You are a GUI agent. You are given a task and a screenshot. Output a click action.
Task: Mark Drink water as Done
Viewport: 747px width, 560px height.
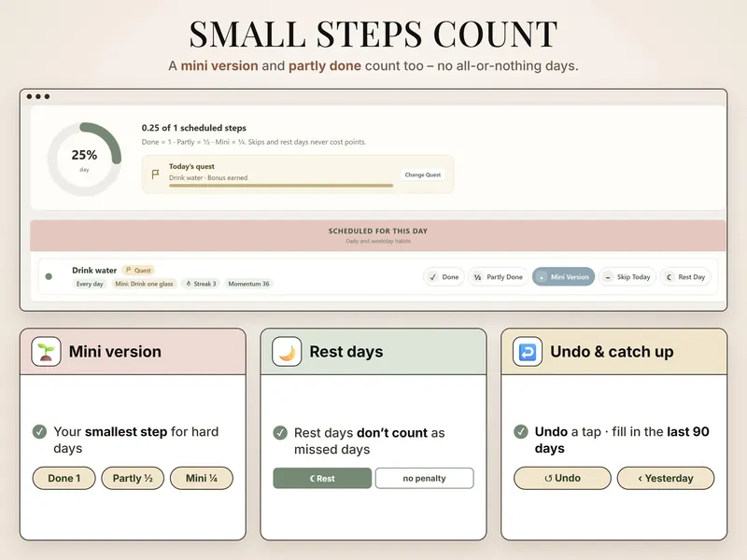(444, 276)
